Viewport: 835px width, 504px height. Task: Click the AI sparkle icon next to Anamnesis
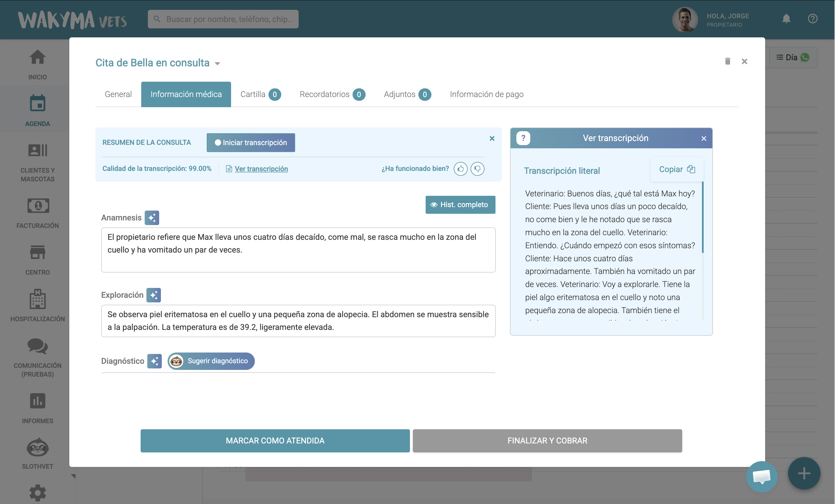[x=152, y=218]
